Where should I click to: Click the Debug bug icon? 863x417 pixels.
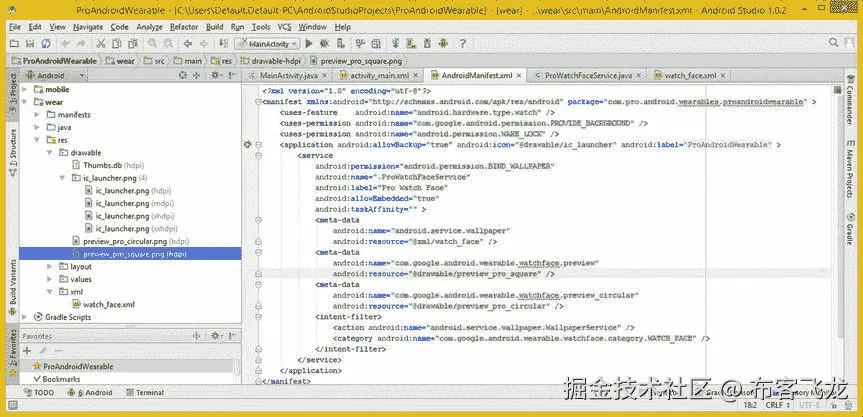[324, 43]
